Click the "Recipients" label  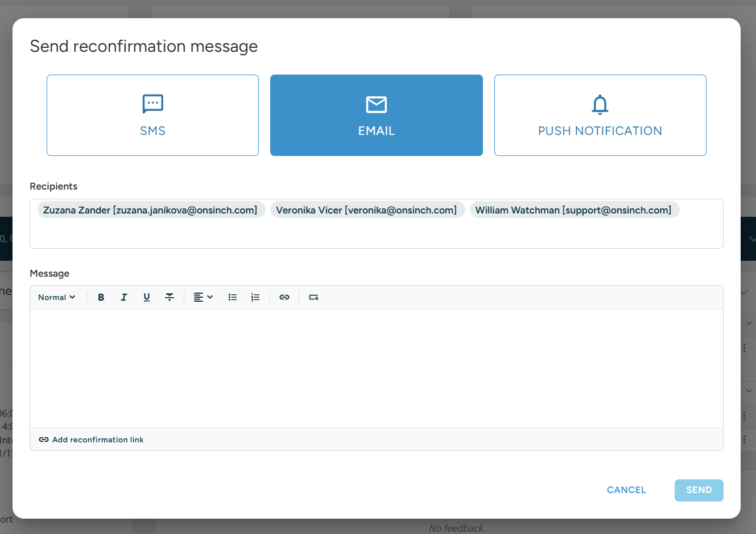point(53,186)
